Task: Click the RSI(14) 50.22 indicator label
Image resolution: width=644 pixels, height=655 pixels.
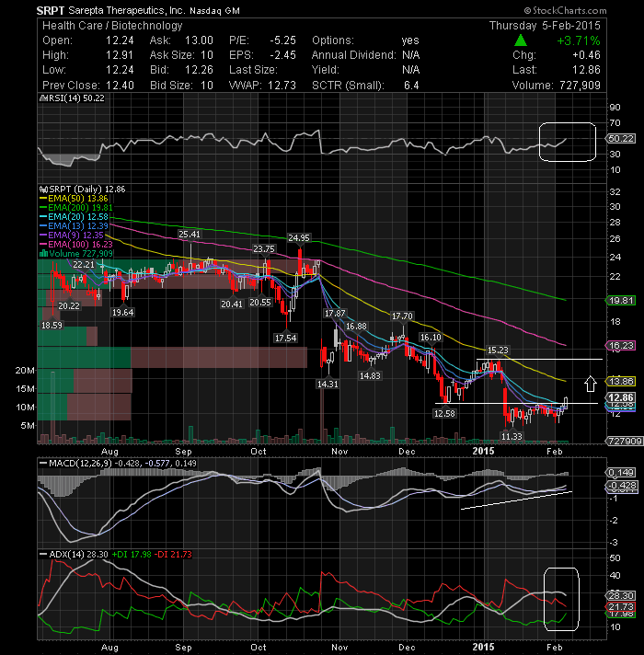Action: pos(73,98)
